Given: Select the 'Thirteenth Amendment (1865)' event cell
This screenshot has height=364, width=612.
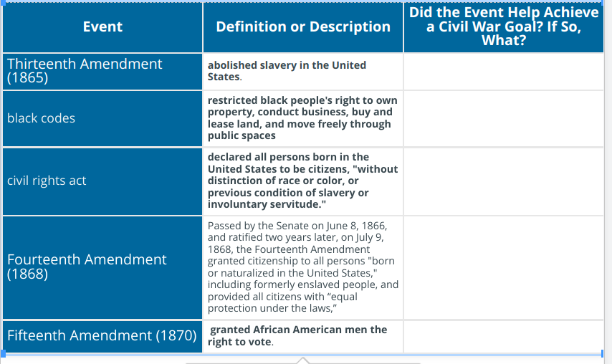Looking at the screenshot, I should (x=102, y=72).
